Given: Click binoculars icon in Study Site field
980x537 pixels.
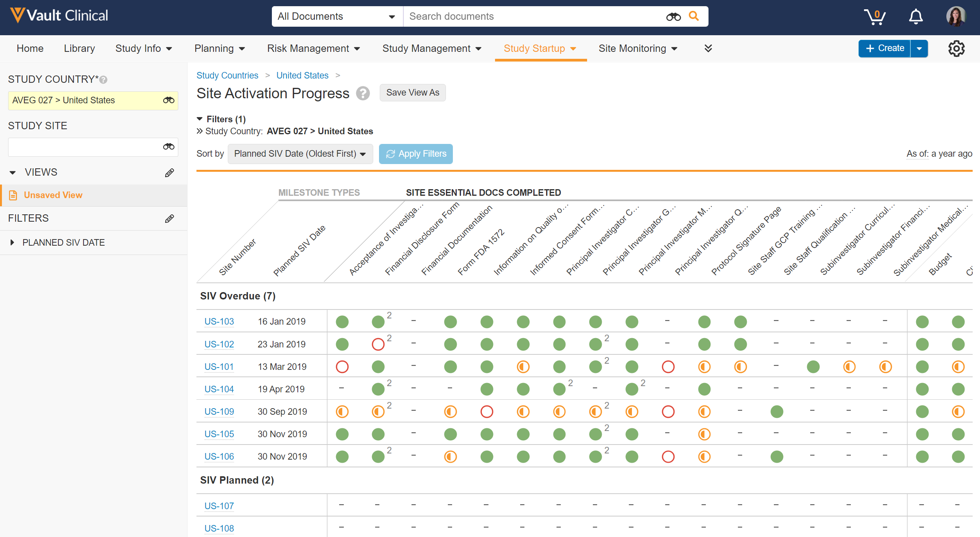Looking at the screenshot, I should click(x=169, y=147).
